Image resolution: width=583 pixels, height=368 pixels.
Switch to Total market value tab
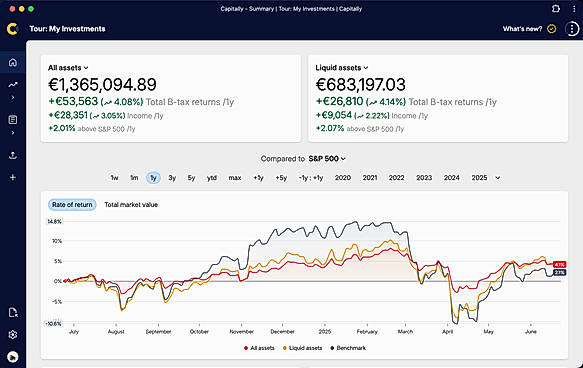(131, 204)
